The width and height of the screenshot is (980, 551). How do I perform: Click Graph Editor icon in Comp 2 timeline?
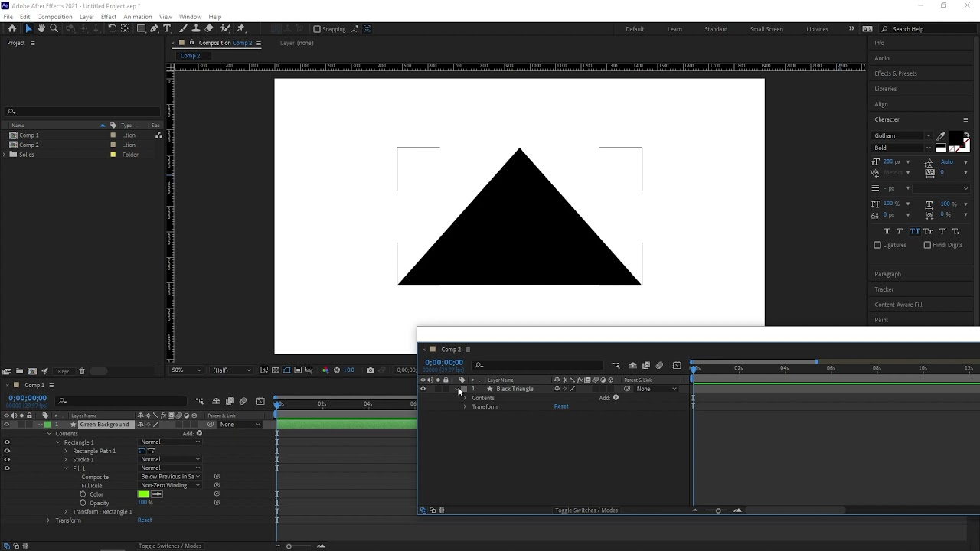coord(677,365)
